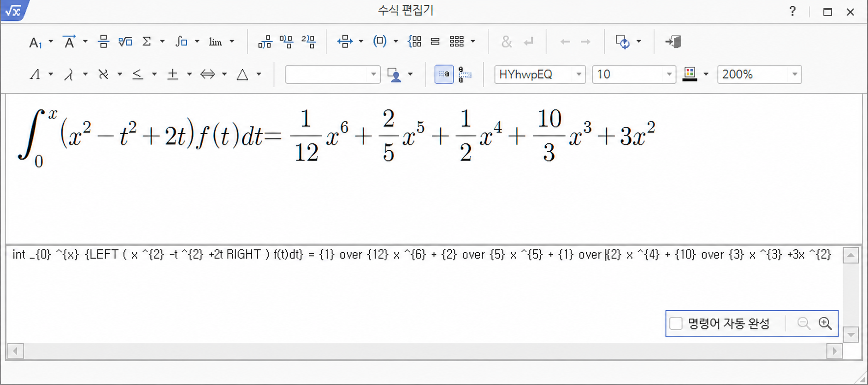
Task: Click the help question mark button
Action: (792, 11)
